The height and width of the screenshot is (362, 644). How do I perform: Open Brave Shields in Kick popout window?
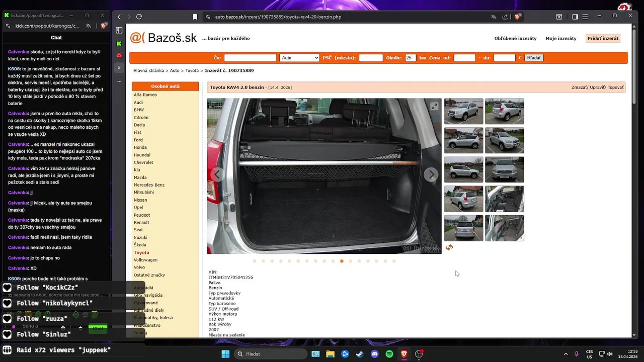(103, 26)
